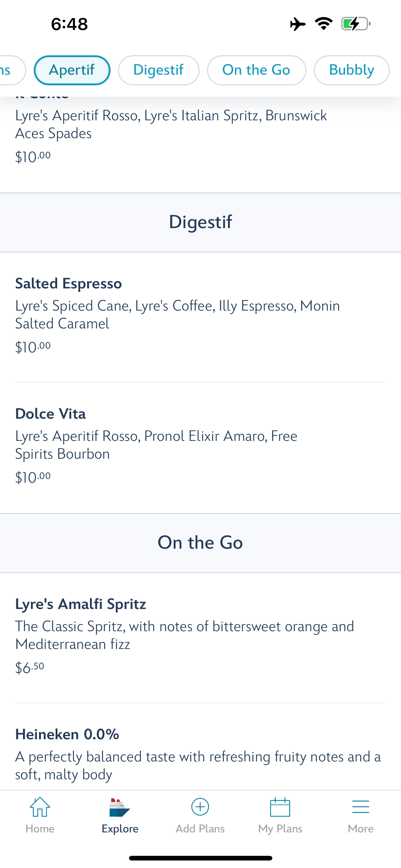
Task: Open the Heineken 0.0% item
Action: point(67,734)
